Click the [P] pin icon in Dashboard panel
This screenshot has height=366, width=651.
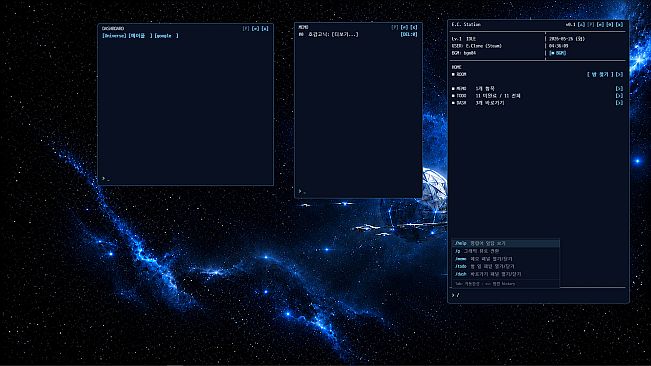point(246,29)
